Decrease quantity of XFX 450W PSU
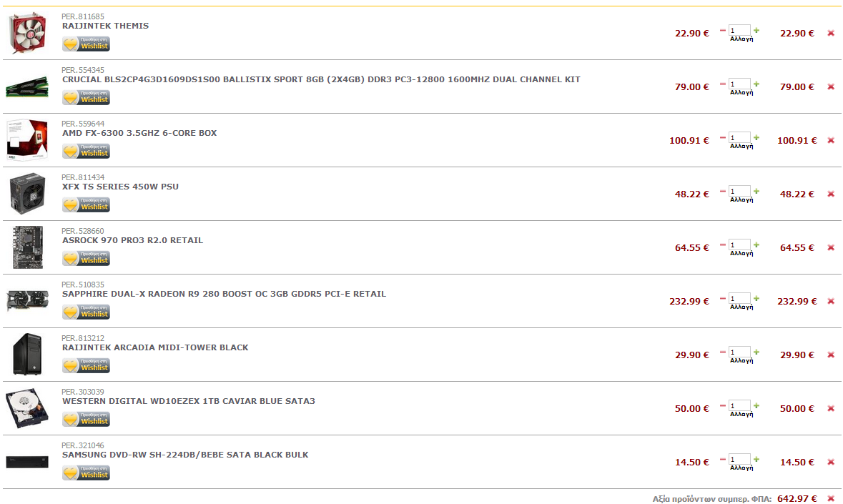 [x=723, y=192]
